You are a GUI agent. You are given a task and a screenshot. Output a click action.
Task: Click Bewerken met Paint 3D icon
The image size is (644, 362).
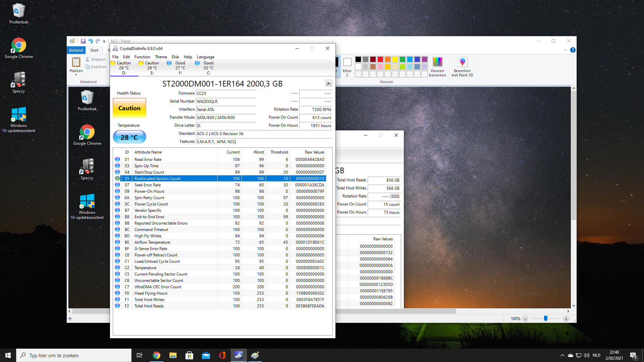pos(462,67)
